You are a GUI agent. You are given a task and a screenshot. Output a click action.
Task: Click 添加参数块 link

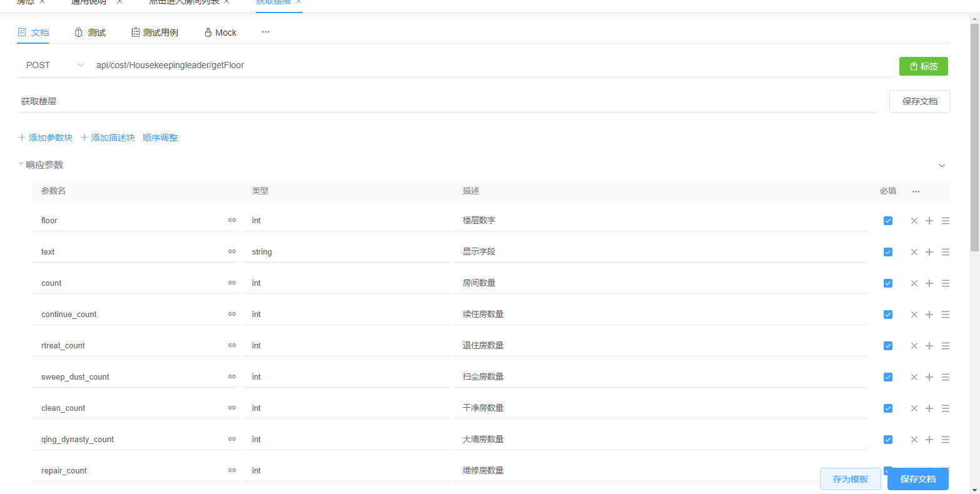tap(46, 138)
